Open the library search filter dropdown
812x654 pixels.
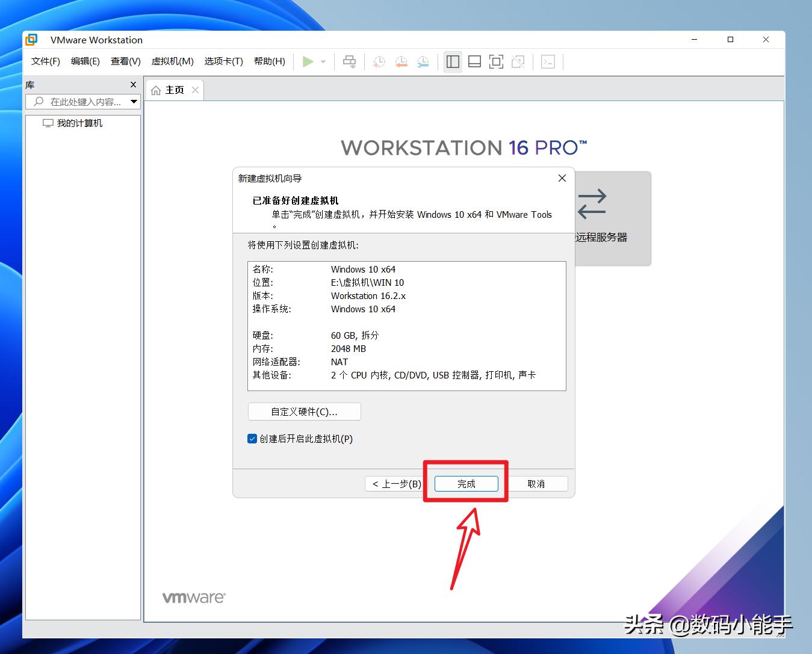click(x=134, y=102)
